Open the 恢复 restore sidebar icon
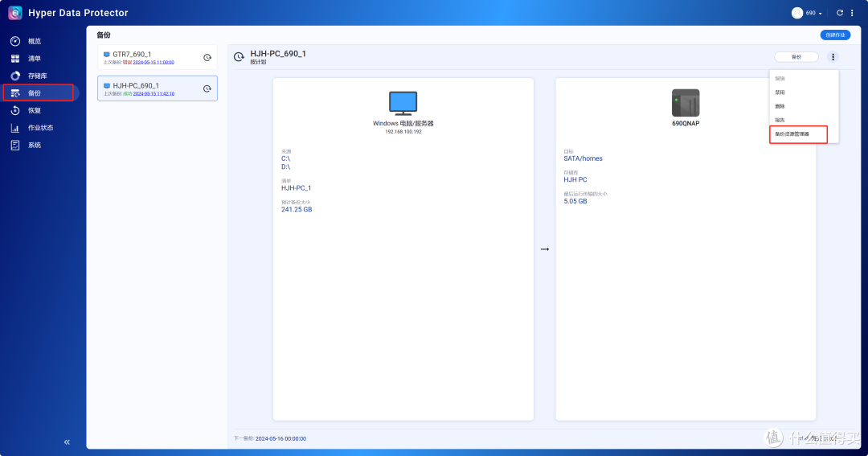 coord(15,110)
